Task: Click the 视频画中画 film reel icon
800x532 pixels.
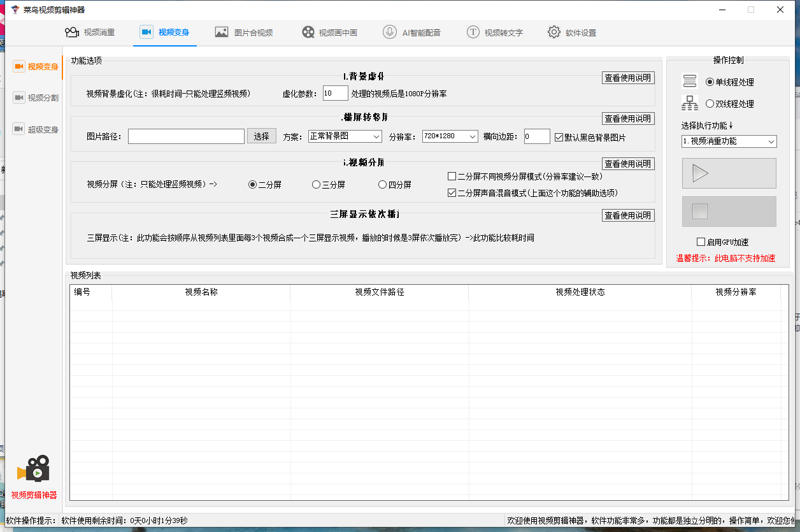Action: point(308,32)
